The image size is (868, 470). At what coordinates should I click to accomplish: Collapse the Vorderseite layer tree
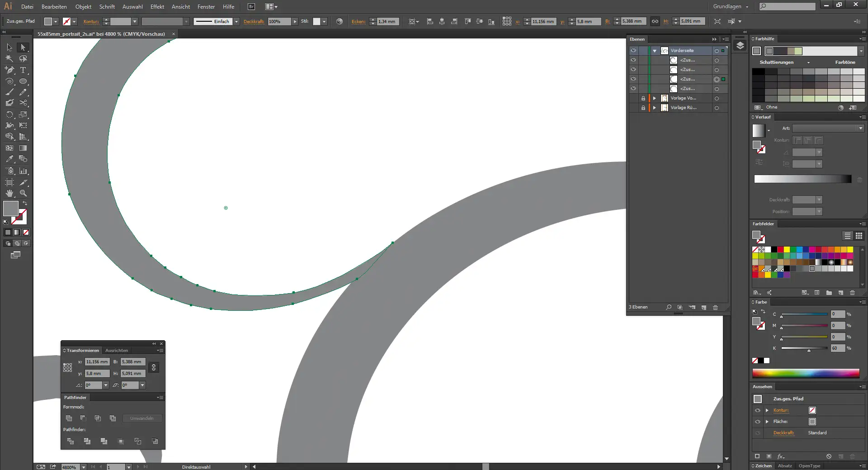pyautogui.click(x=654, y=51)
